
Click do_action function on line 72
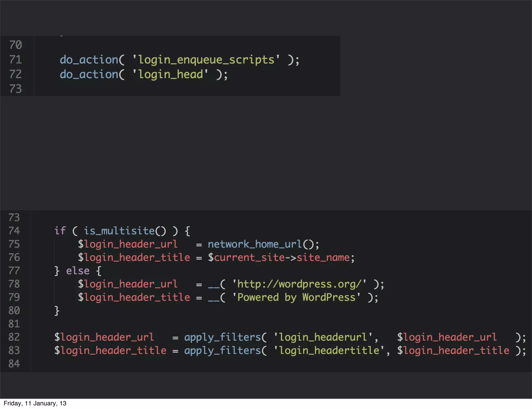coord(89,74)
